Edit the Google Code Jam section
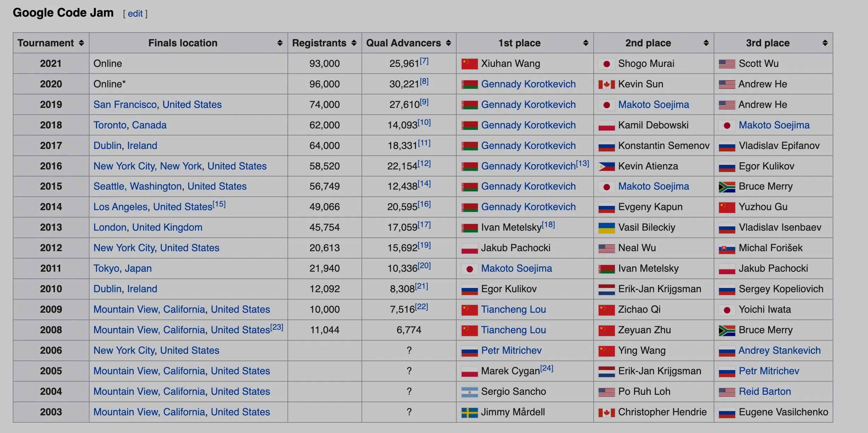Viewport: 868px width, 433px height. pyautogui.click(x=135, y=14)
